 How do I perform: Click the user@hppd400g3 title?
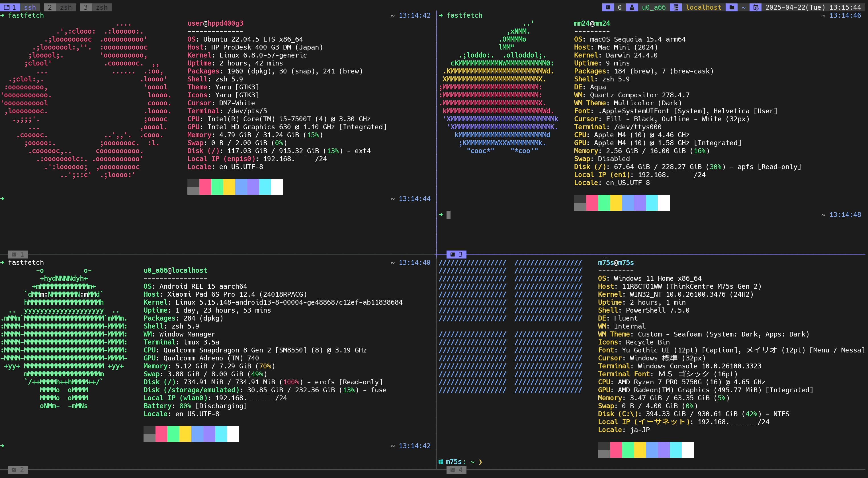tap(215, 23)
